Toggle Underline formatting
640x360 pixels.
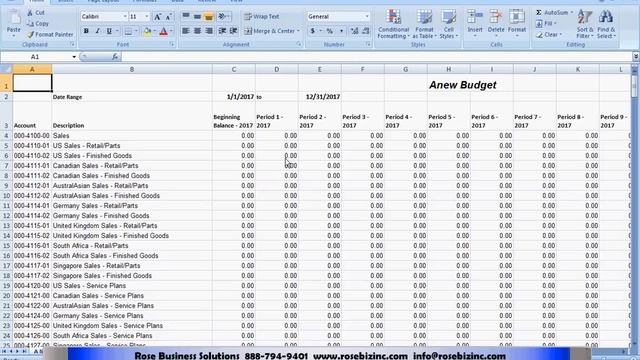109,31
